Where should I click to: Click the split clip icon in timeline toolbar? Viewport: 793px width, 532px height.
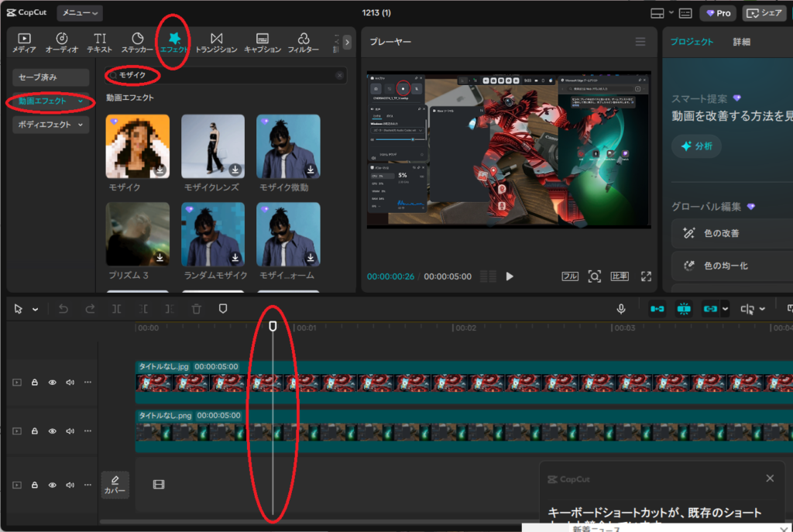click(x=116, y=309)
